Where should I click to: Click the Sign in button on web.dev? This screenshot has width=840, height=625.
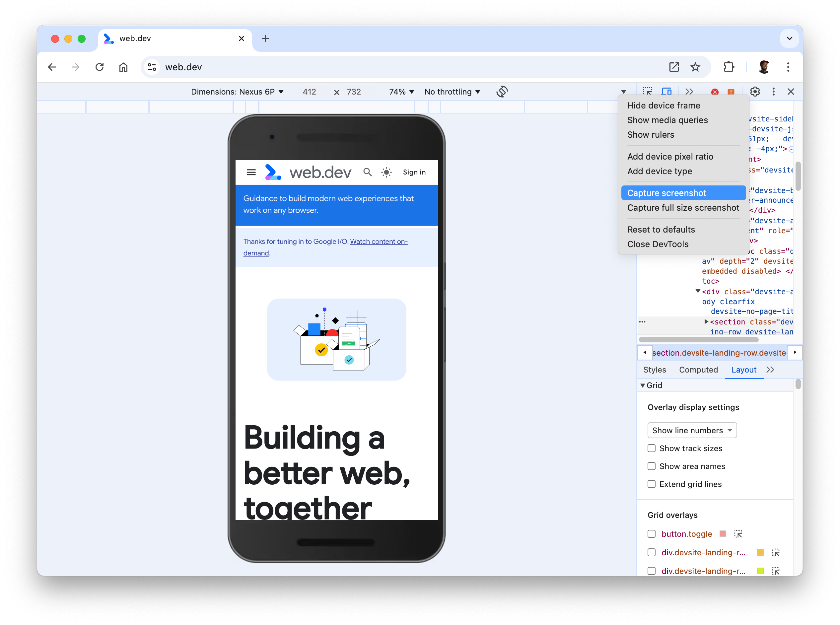pos(414,173)
